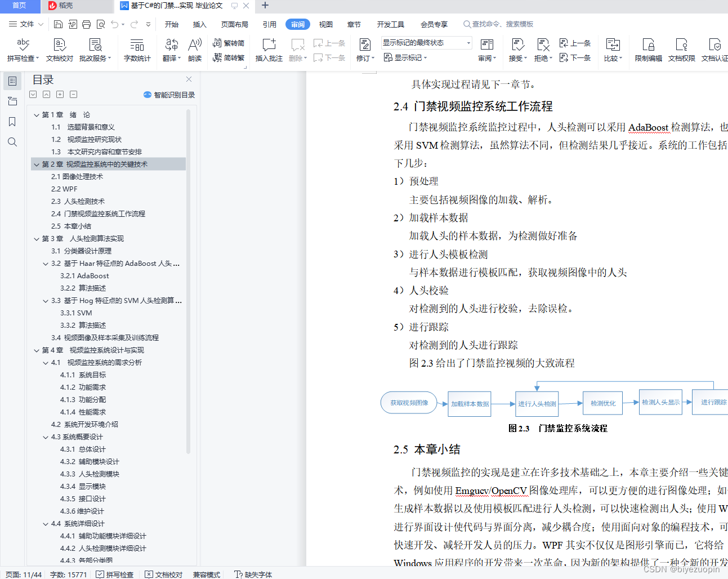Collapse the 4.3 系统概要设计 node

[x=46, y=437]
